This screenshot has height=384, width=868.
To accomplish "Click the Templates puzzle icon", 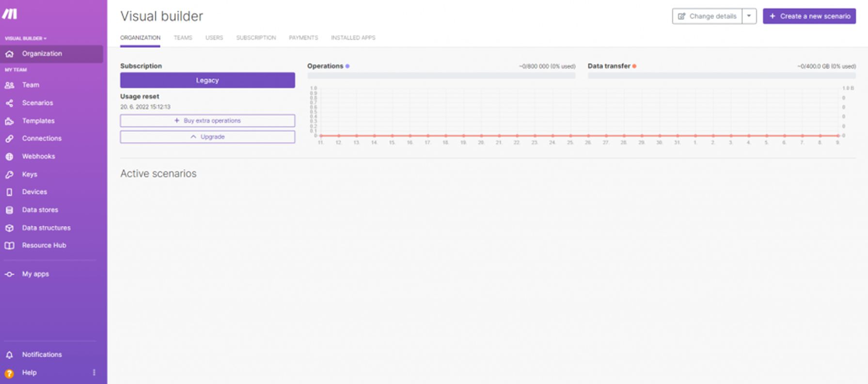I will [x=9, y=121].
